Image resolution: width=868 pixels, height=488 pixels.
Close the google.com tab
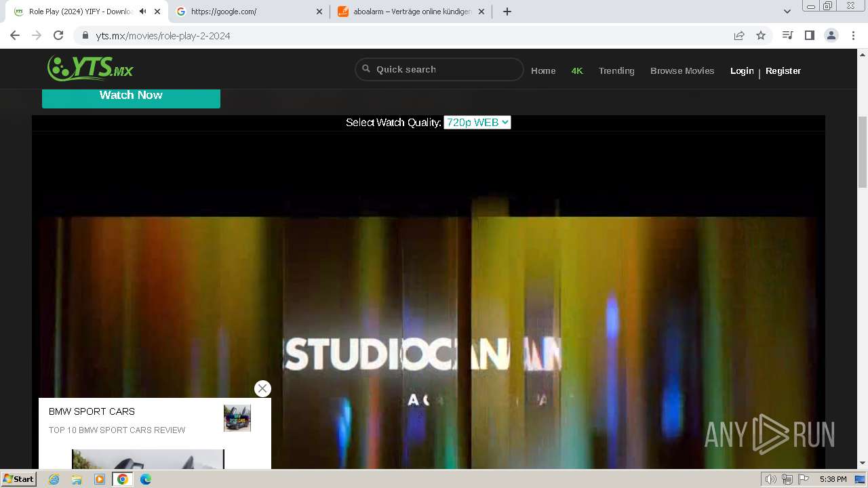click(319, 12)
